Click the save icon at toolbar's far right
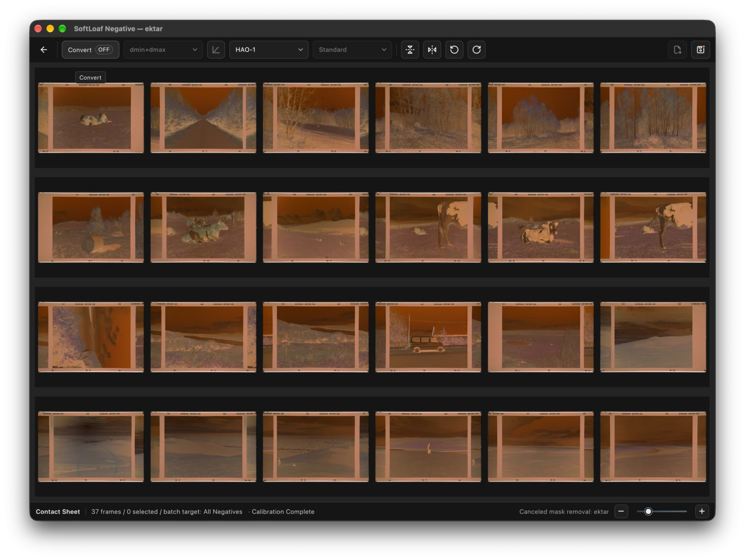Image resolution: width=745 pixels, height=560 pixels. 700,50
